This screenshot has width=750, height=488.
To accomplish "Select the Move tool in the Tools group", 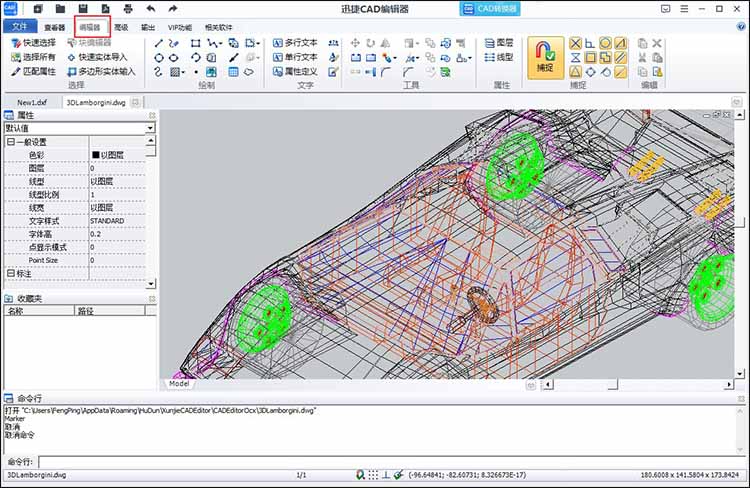I will tap(355, 43).
